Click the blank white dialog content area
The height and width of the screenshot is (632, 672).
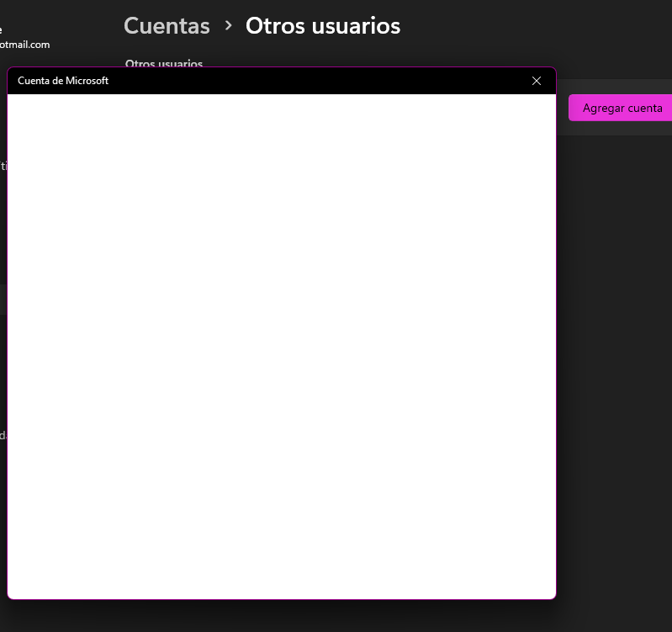(x=282, y=346)
